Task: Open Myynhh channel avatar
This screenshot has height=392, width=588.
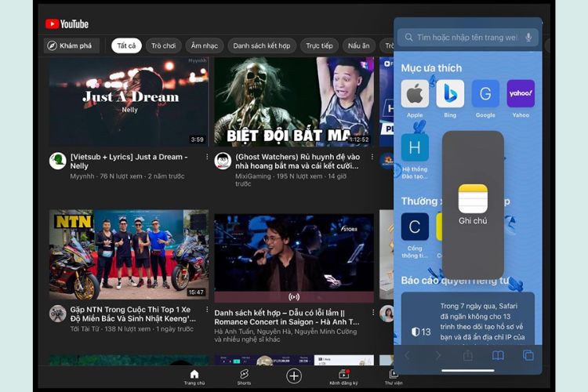Action: [x=58, y=161]
